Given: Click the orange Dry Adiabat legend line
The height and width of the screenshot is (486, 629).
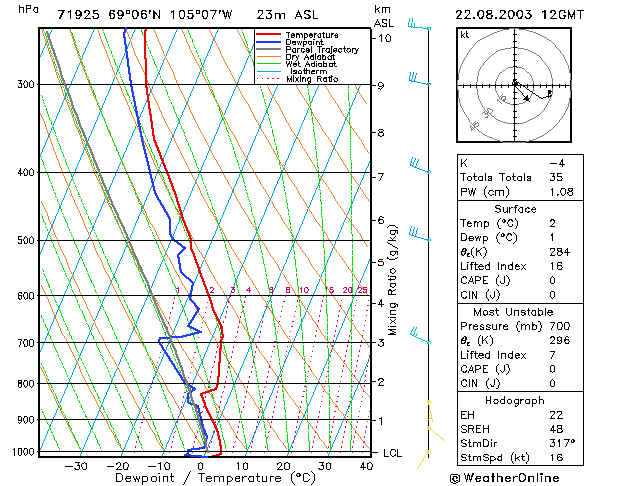Looking at the screenshot, I should click(x=268, y=57).
